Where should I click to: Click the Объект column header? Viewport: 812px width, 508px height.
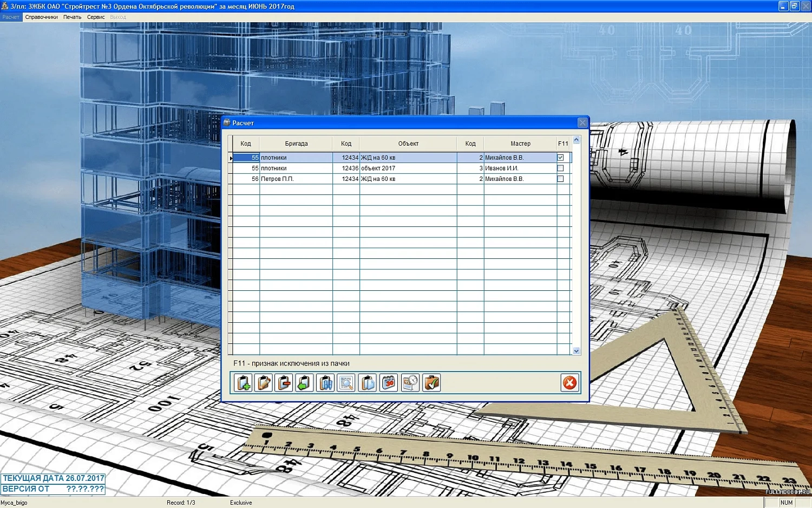(408, 144)
